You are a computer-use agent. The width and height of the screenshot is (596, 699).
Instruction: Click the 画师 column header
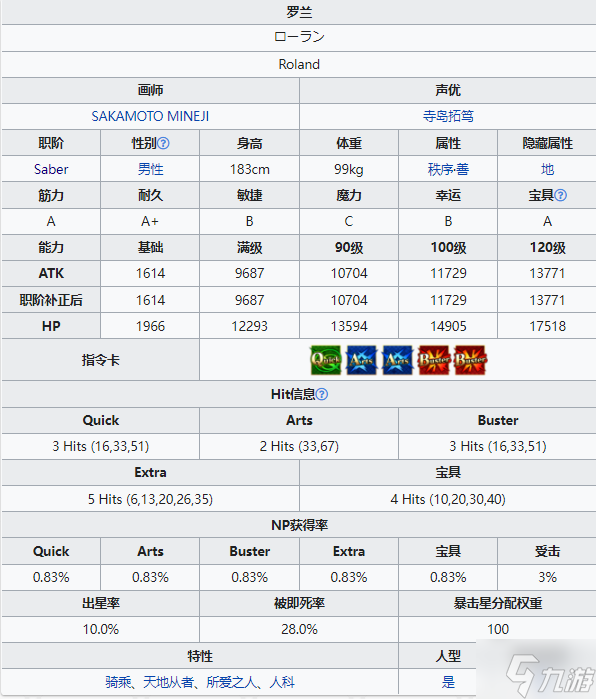tap(150, 90)
